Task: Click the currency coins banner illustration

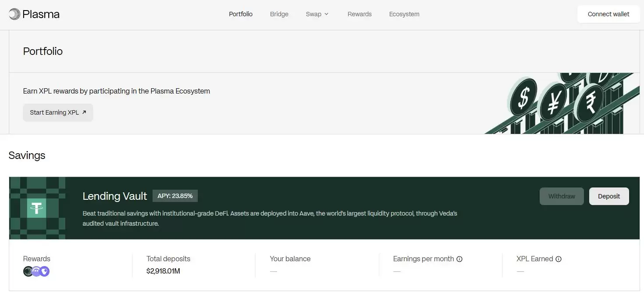Action: pos(561,104)
